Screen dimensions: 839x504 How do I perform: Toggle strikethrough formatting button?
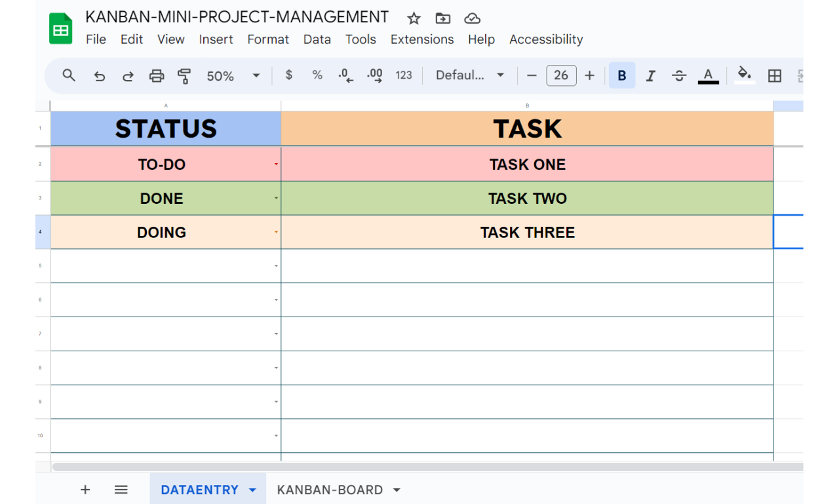coord(679,76)
